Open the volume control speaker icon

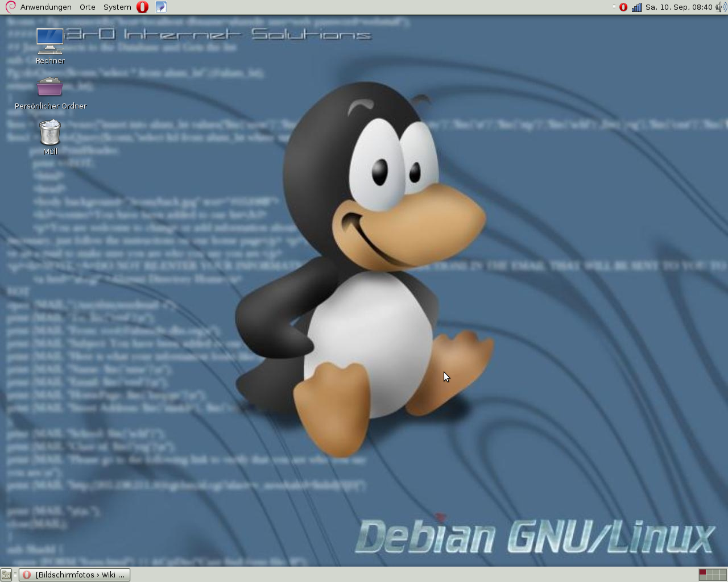click(721, 7)
